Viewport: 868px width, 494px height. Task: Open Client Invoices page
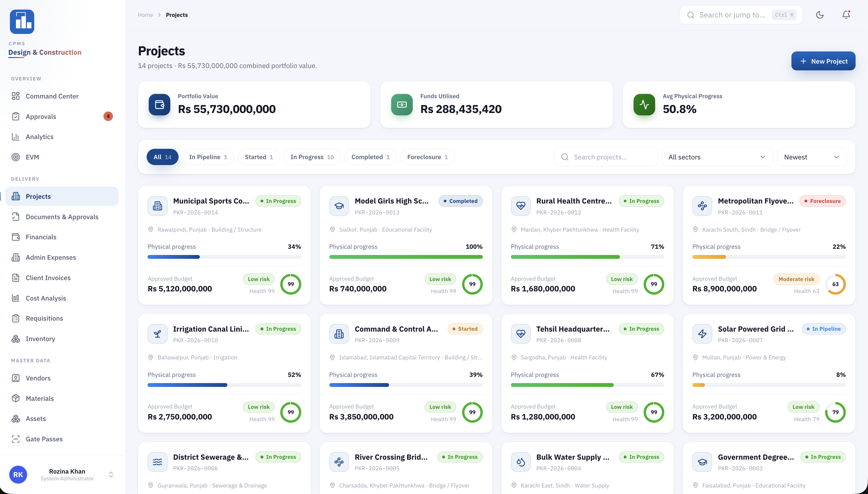[62, 277]
